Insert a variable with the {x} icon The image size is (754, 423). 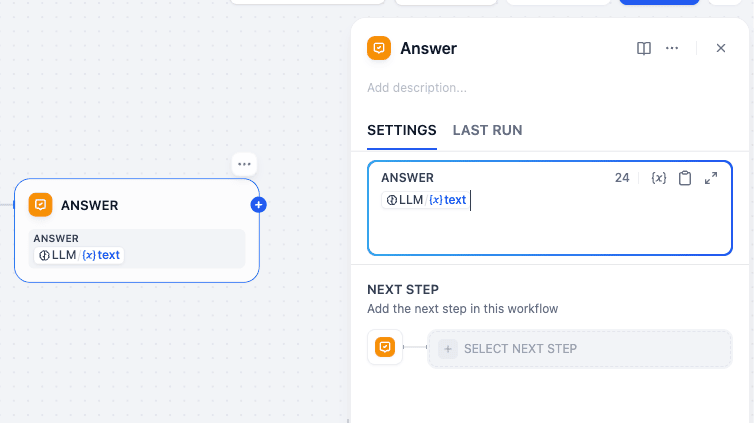click(x=659, y=178)
